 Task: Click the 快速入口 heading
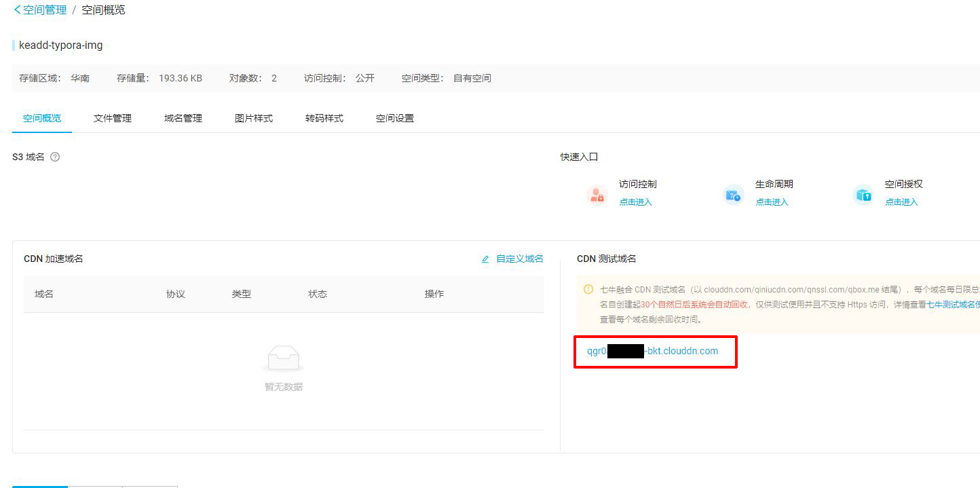point(580,157)
